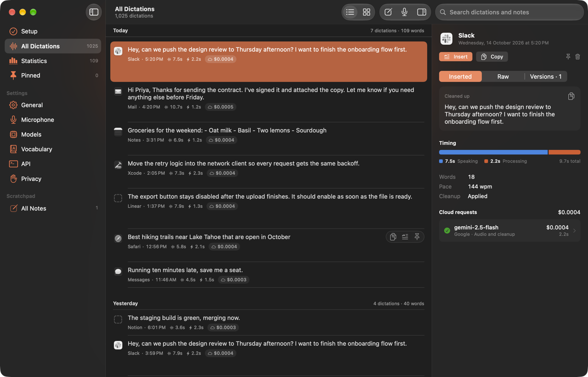This screenshot has width=588, height=377.
Task: Switch to grid view layout
Action: click(x=367, y=12)
